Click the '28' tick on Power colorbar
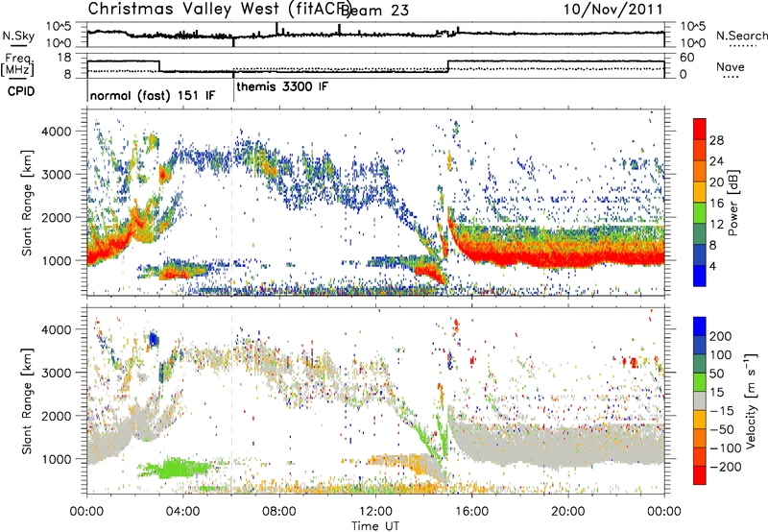 (716, 140)
